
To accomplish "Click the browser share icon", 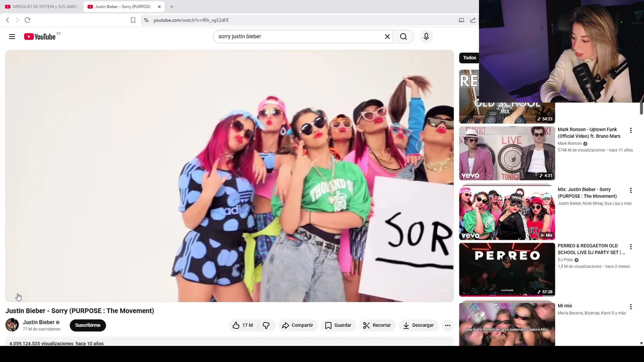I will (x=473, y=20).
